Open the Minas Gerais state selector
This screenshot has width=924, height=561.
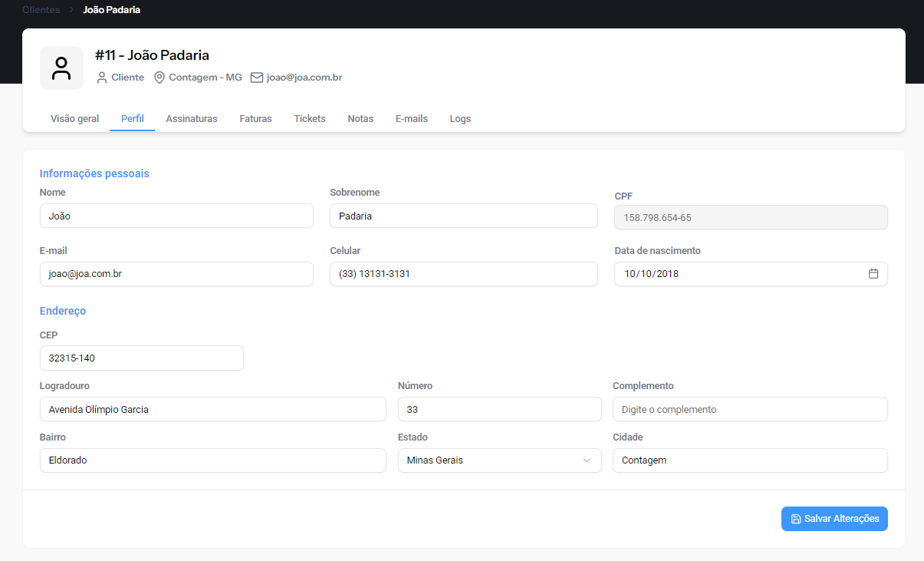[x=491, y=460]
